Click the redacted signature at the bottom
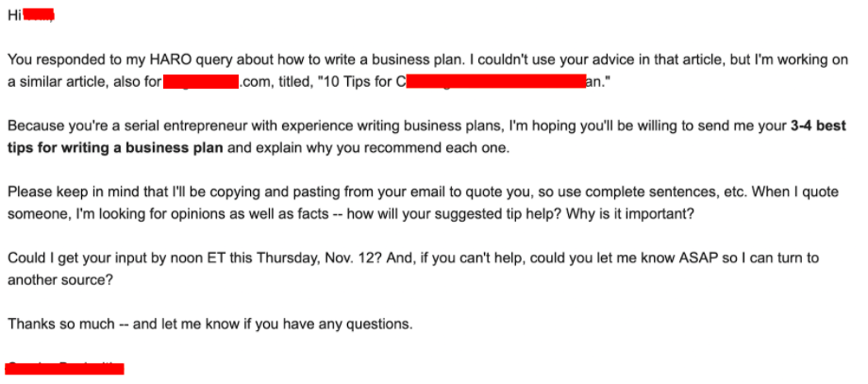This screenshot has width=868, height=384. tap(65, 368)
